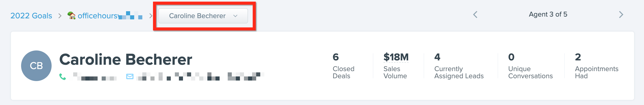The height and width of the screenshot is (105, 644).
Task: Go to the 2022 Goals breadcrumb
Action: [x=31, y=16]
